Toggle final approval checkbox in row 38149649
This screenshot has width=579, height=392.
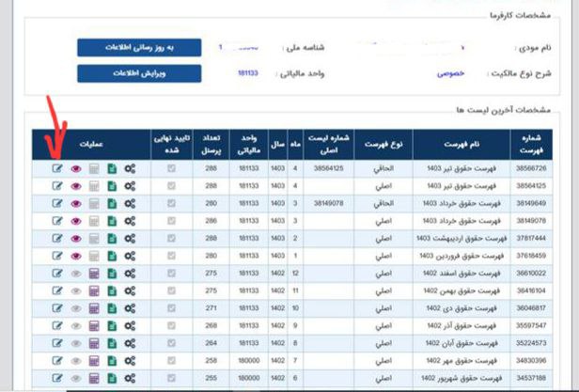click(x=171, y=203)
